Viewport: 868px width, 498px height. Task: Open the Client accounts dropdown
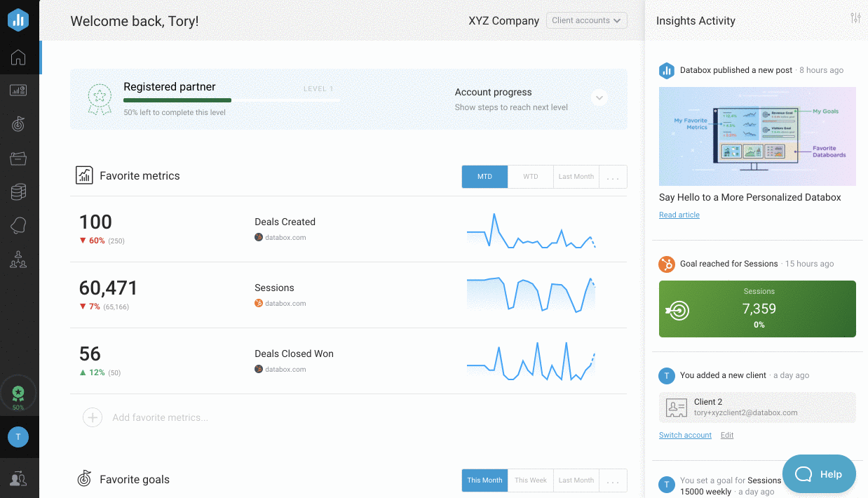[586, 20]
